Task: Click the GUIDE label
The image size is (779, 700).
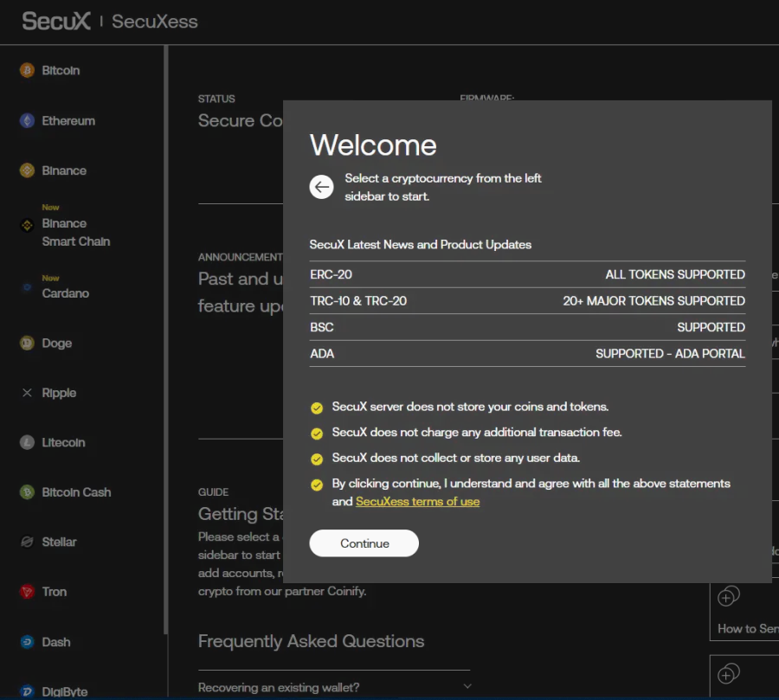Action: [213, 492]
